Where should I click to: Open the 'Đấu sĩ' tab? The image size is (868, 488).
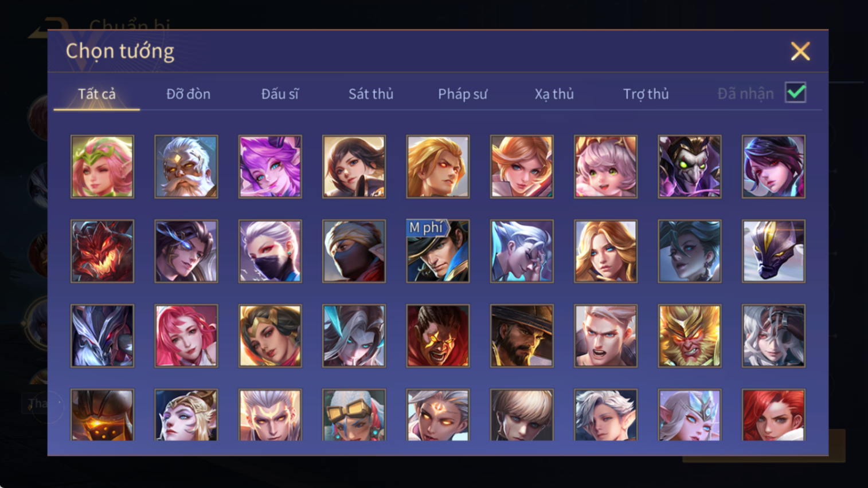(x=280, y=94)
